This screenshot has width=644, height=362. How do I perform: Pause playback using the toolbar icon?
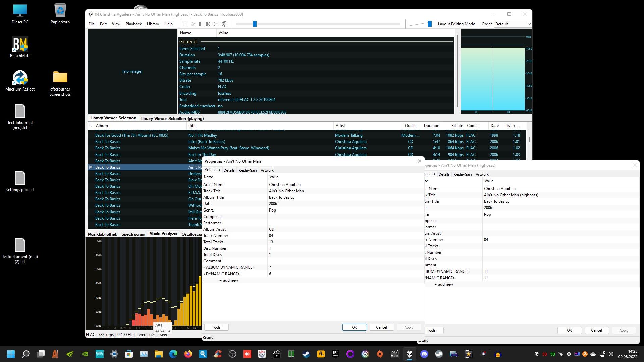click(201, 24)
